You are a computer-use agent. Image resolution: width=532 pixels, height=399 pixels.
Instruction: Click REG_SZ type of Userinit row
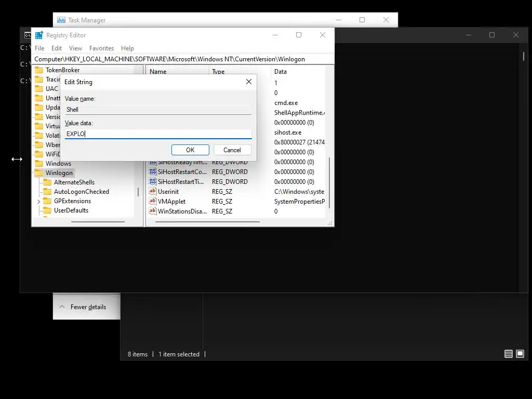click(222, 192)
